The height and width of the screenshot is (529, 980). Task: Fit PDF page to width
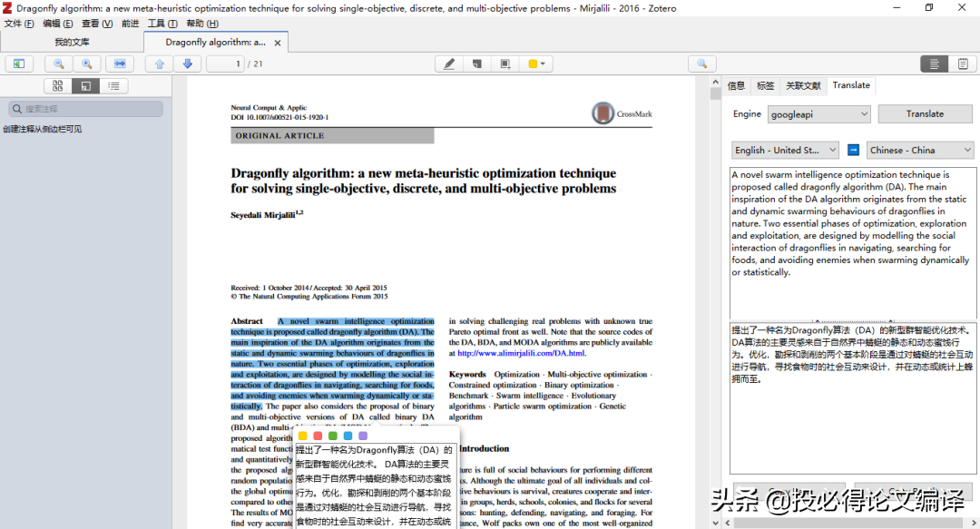[x=120, y=64]
